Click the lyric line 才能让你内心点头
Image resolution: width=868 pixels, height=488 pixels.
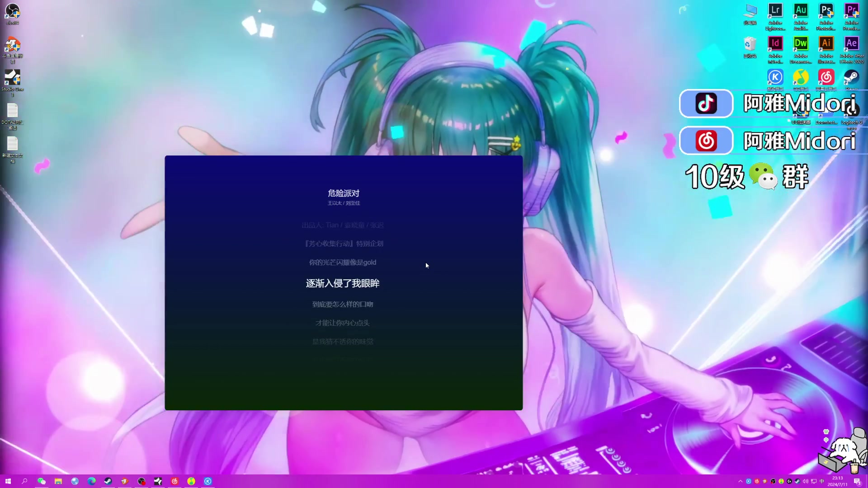point(343,323)
